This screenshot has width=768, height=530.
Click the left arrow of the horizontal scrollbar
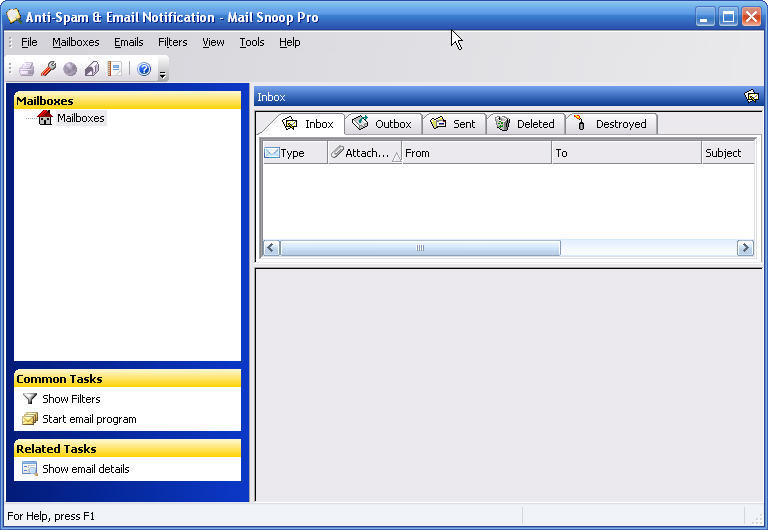271,247
